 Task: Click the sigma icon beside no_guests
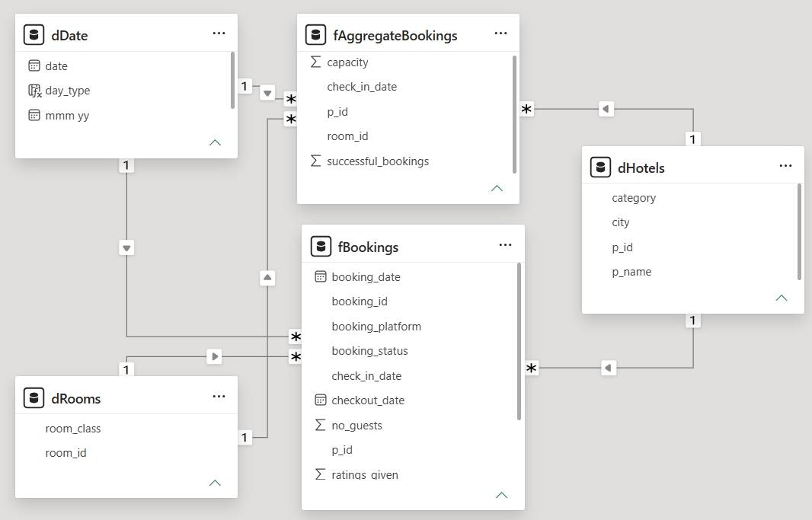click(321, 426)
